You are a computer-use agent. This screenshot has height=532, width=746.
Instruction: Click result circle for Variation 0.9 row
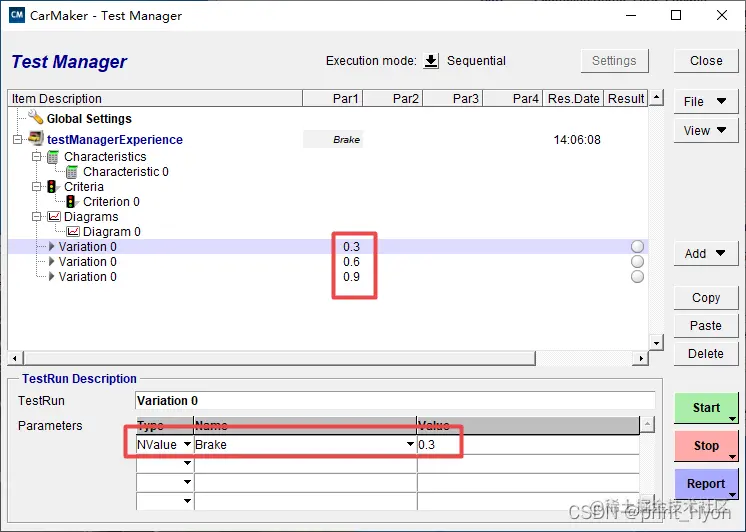click(x=637, y=276)
